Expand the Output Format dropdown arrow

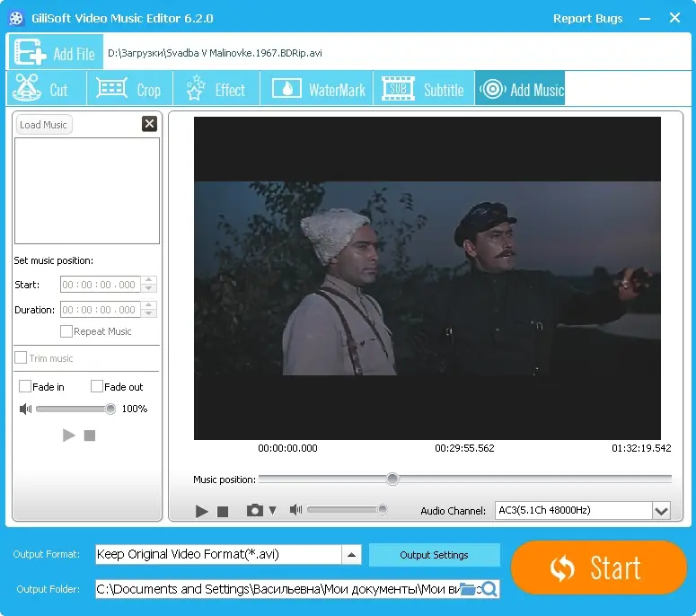coord(351,554)
